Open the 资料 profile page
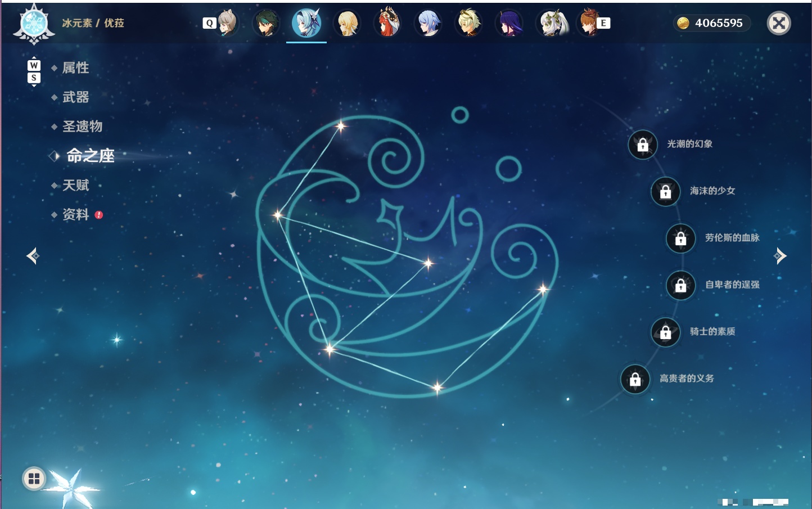 (x=75, y=214)
